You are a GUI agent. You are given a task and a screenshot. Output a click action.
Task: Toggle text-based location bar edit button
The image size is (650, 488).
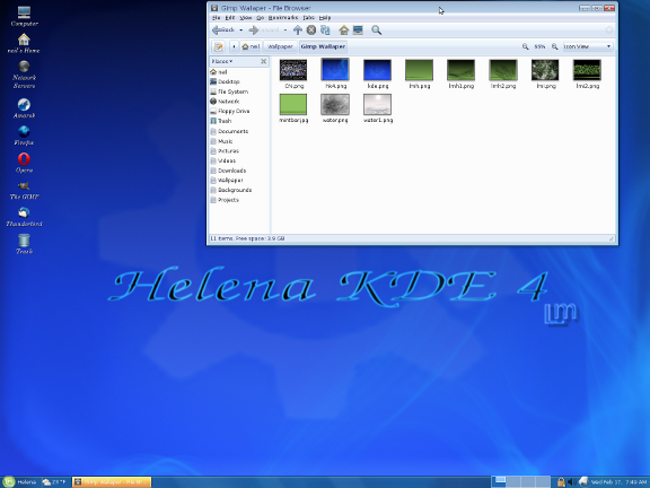click(x=218, y=46)
